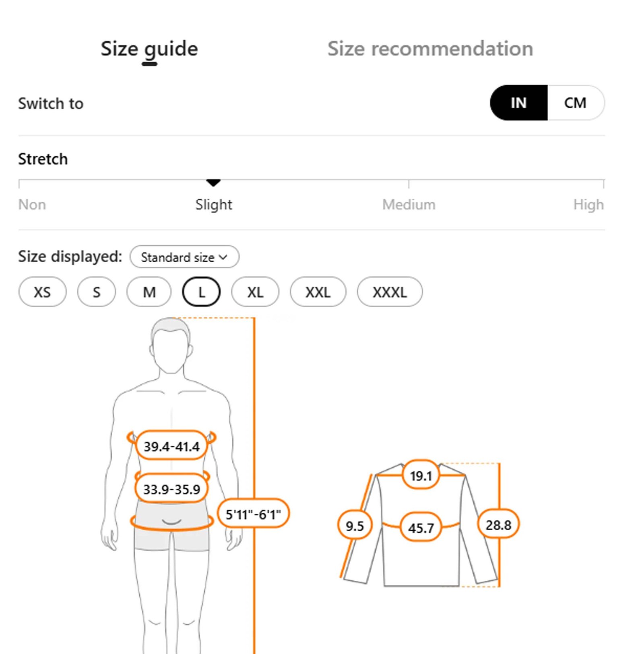Choose size S

pyautogui.click(x=97, y=292)
